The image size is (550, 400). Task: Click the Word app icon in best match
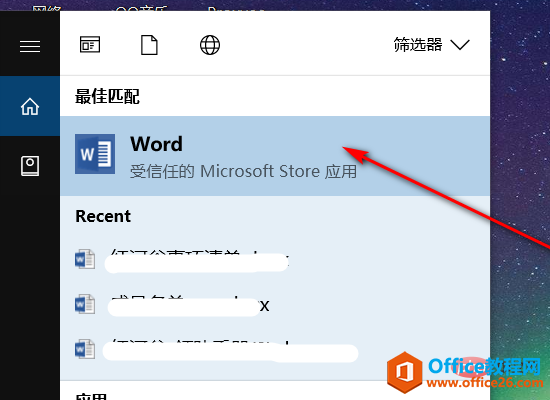pos(95,154)
